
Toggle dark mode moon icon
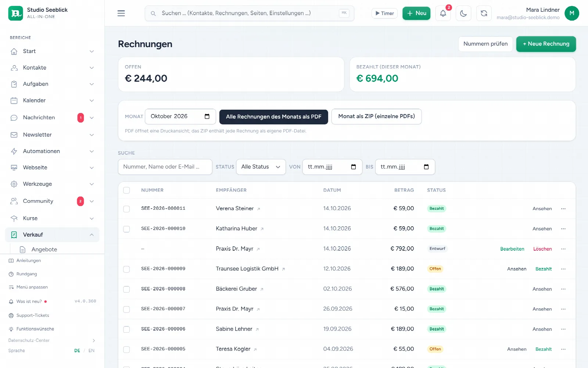[463, 13]
